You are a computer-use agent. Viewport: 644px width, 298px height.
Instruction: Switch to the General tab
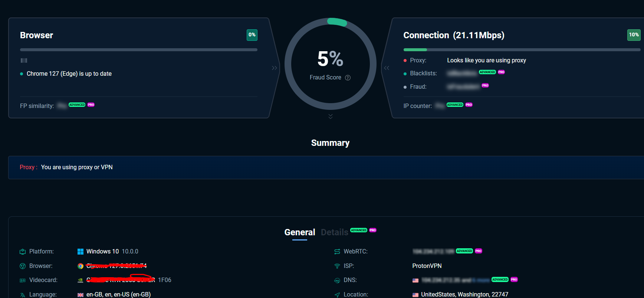click(x=299, y=232)
